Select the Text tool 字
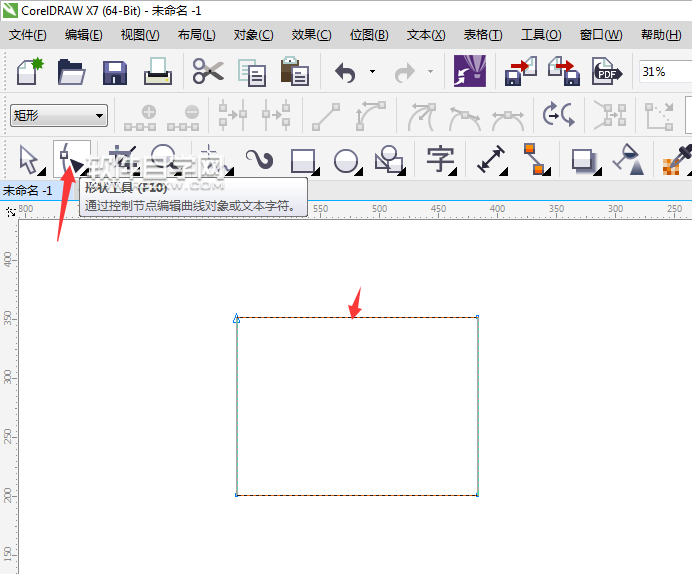The height and width of the screenshot is (574, 692). click(441, 160)
